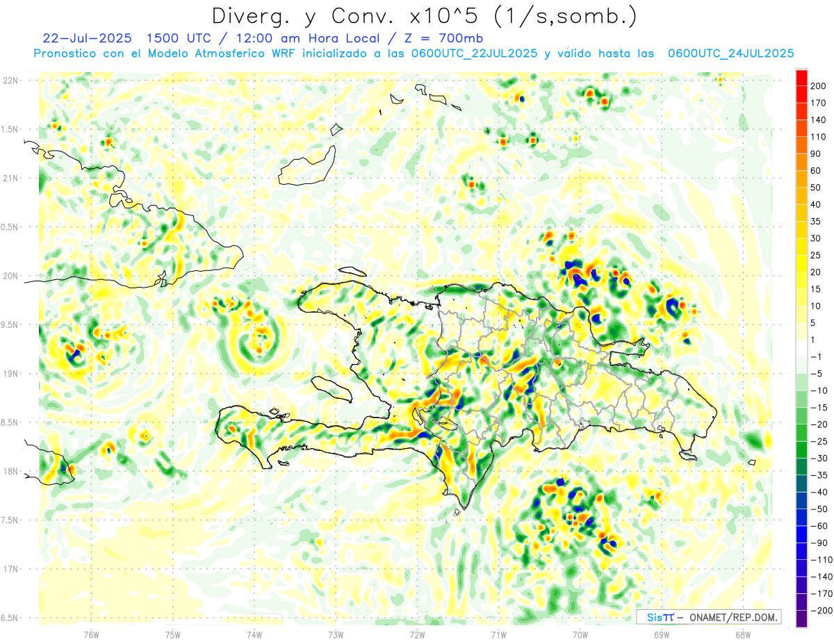Click longitude label 73W
The width and height of the screenshot is (834, 644).
coord(336,635)
